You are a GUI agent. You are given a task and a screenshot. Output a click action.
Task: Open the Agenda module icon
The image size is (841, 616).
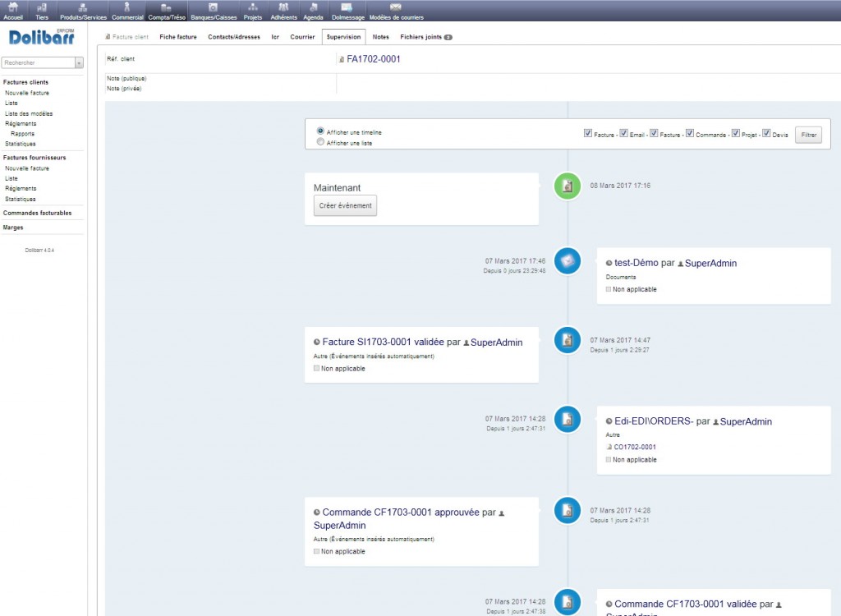[313, 7]
